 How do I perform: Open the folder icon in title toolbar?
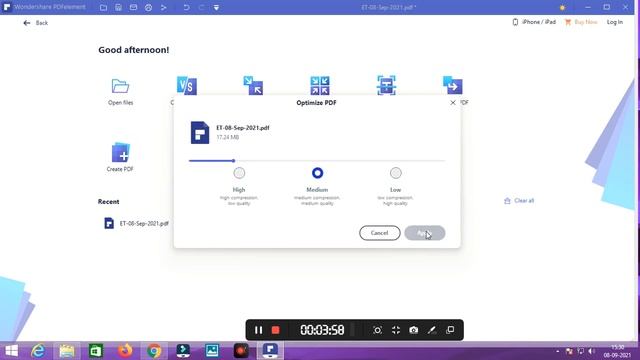coord(104,7)
